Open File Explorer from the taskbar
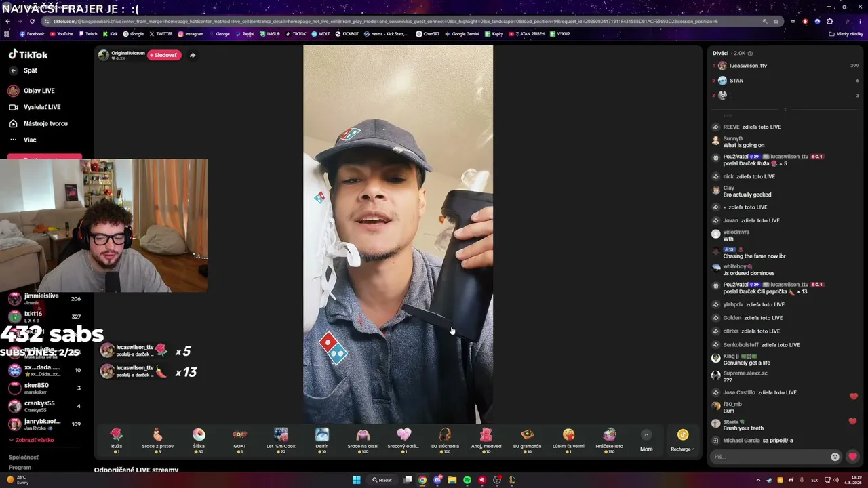Image resolution: width=868 pixels, height=488 pixels. (452, 480)
